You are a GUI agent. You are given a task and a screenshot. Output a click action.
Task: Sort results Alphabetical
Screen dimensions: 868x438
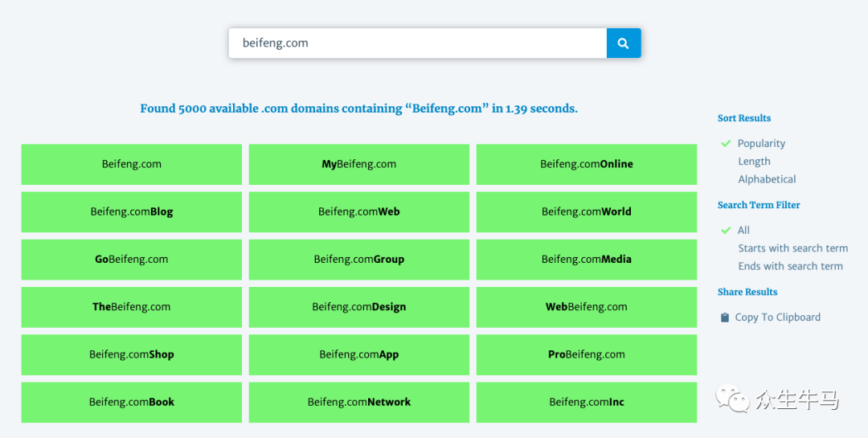click(767, 179)
